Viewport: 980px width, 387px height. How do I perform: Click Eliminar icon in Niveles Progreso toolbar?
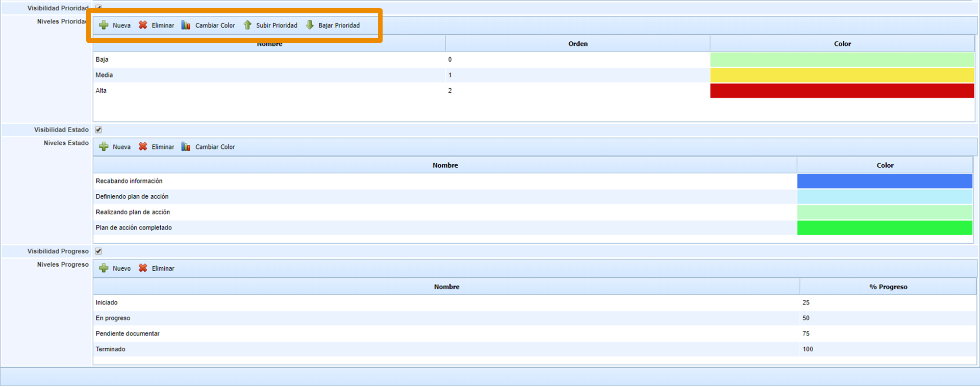[143, 268]
